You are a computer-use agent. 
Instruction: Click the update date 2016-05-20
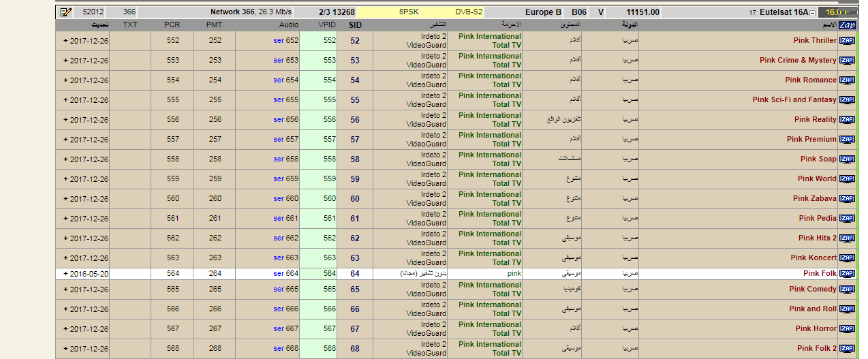[x=89, y=274]
